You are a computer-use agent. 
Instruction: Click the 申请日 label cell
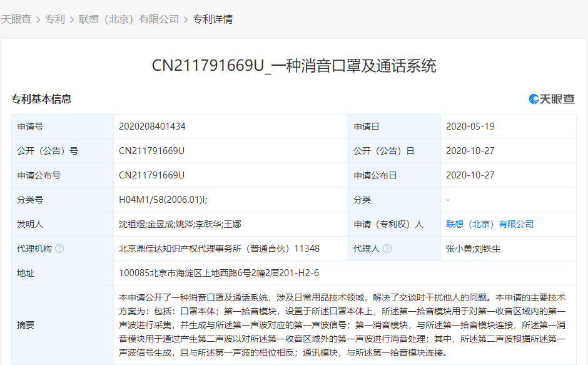pos(395,126)
